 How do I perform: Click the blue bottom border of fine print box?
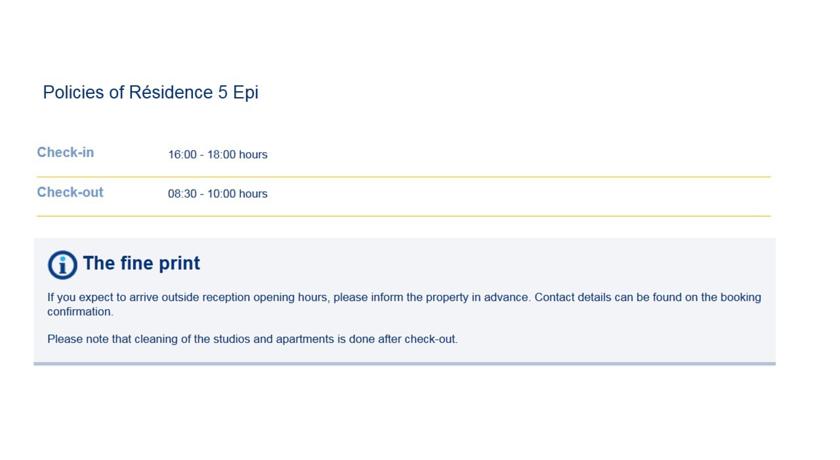[x=404, y=364]
